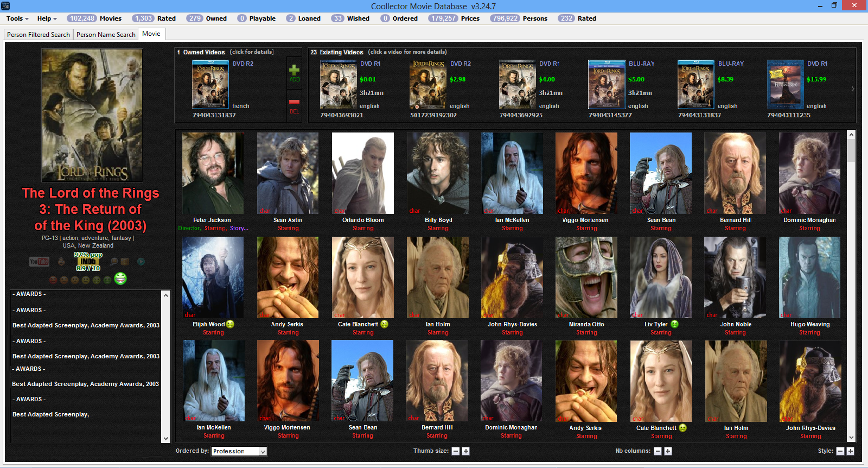
Task: Click the Style plus button
Action: tap(850, 451)
